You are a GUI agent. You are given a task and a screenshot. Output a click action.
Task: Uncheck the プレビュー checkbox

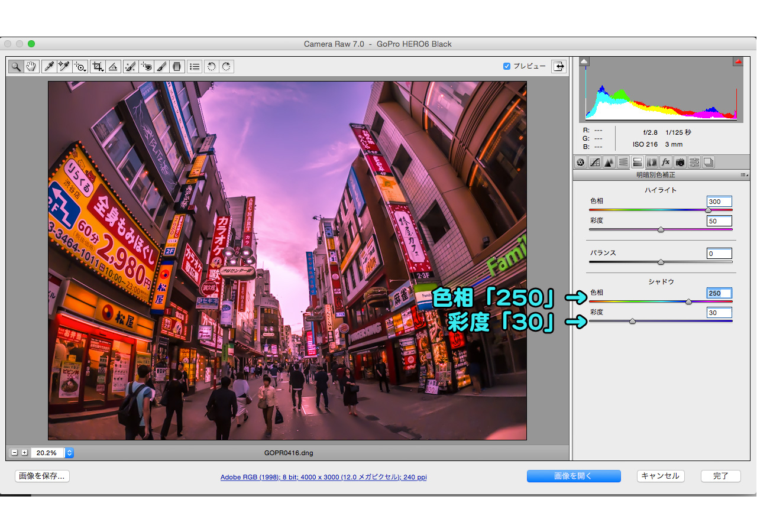[506, 66]
